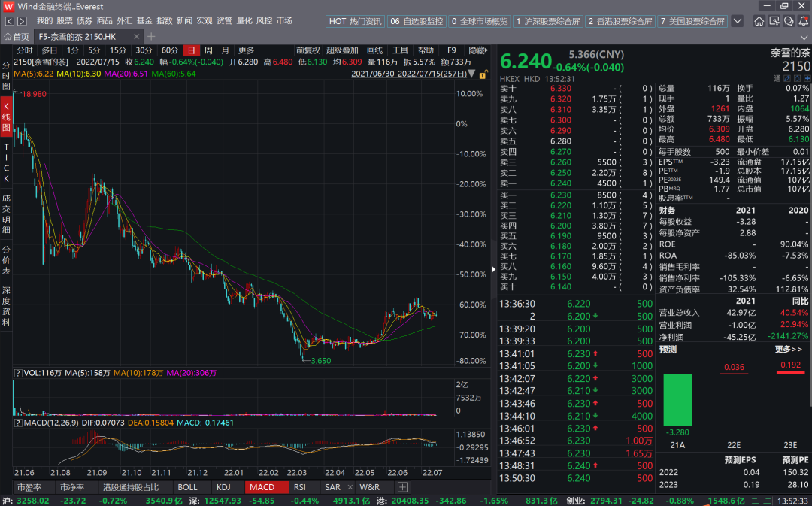The image size is (812, 506).
Task: Switch to the 周 weekly period
Action: [208, 50]
